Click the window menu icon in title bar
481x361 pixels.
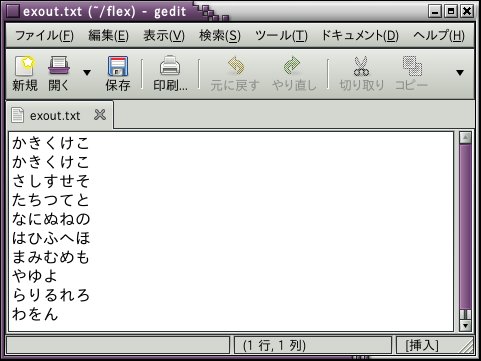pos(14,11)
